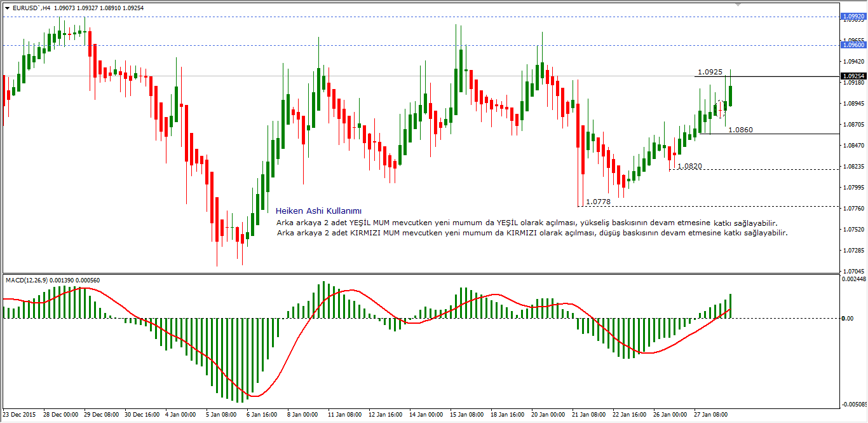The image size is (868, 423).
Task: Select the 1.0925 resistance line label
Action: click(709, 73)
